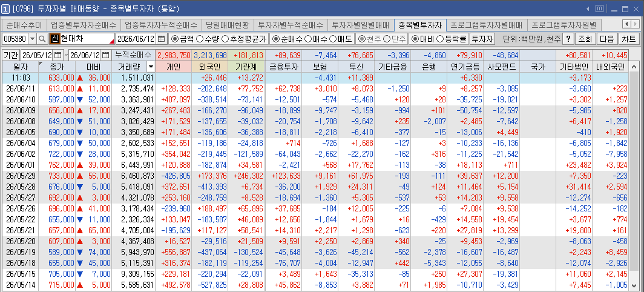The width and height of the screenshot is (644, 292).
Task: Click the 기타법인 column header
Action: tap(574, 67)
